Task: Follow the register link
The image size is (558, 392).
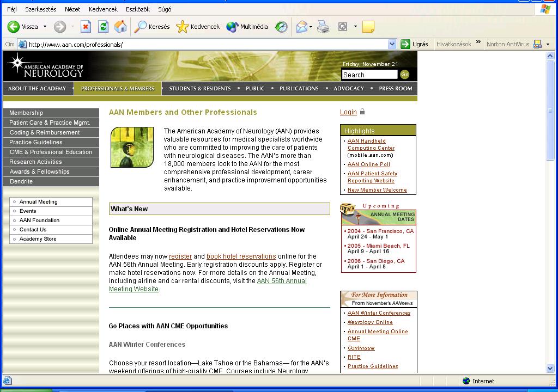Action: 180,256
